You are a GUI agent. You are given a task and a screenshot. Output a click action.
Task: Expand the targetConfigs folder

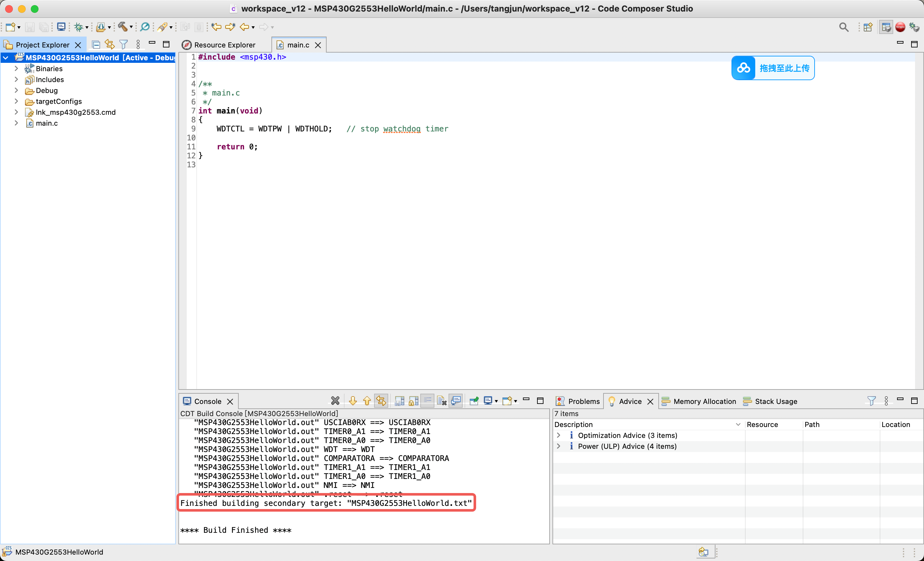[x=16, y=101]
